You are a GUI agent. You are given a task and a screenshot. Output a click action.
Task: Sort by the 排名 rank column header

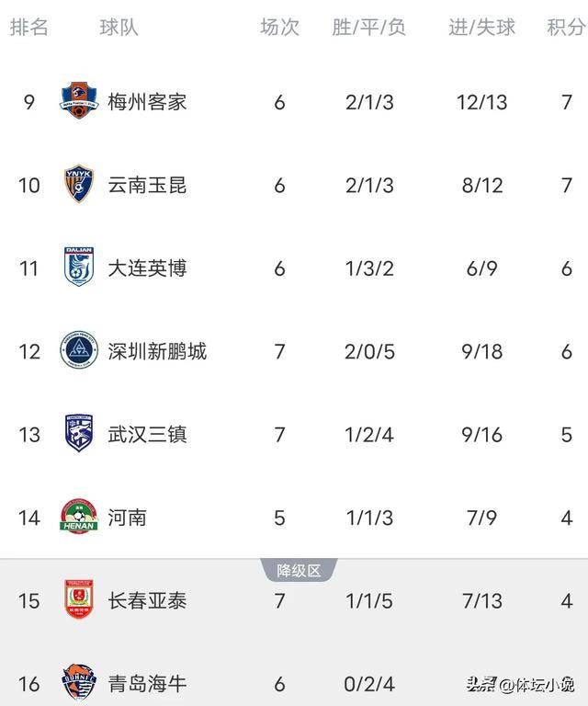tap(28, 27)
